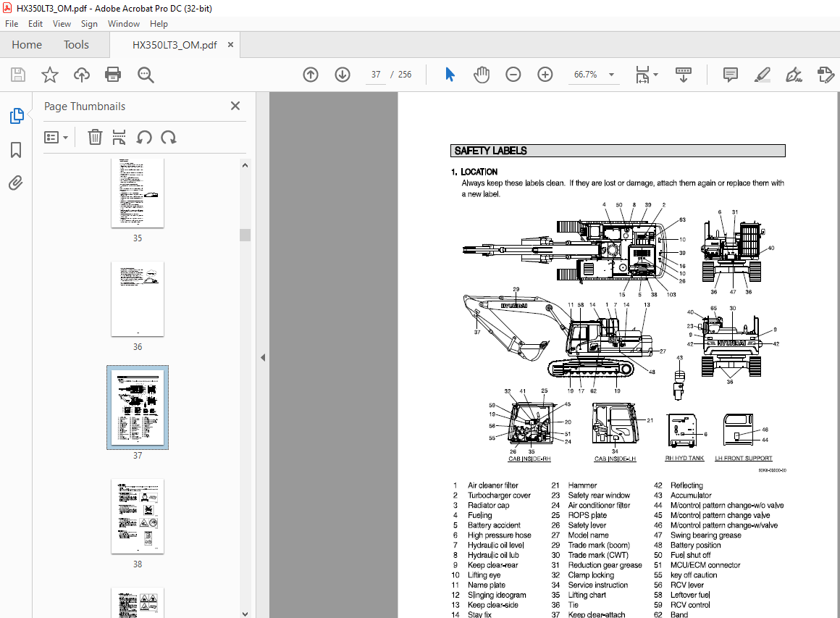This screenshot has width=840, height=618.
Task: Click the '1. LOCATION' section heading
Action: (474, 172)
